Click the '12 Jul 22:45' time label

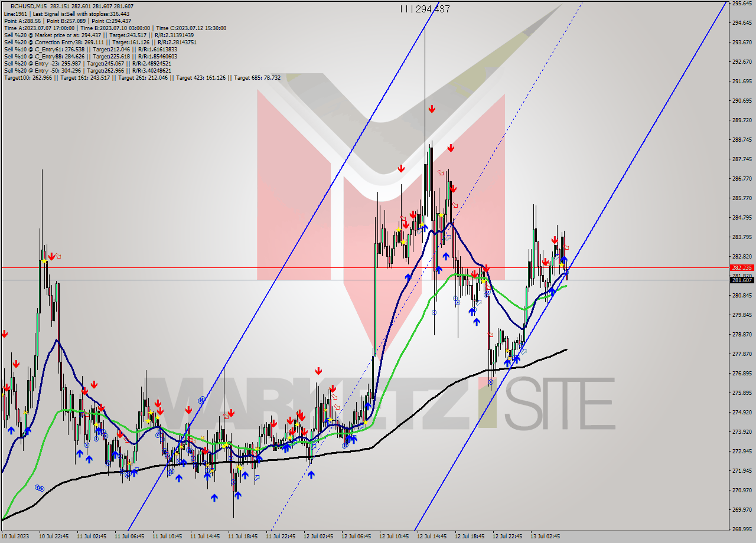tap(507, 537)
